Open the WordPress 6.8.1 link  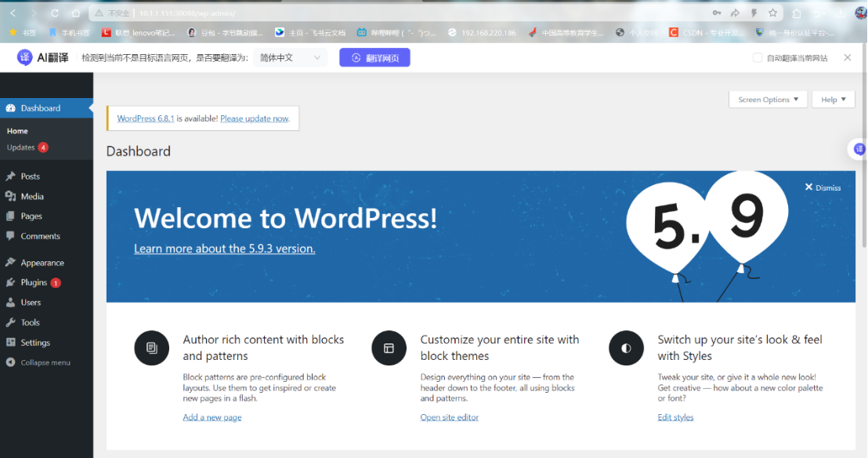tap(146, 118)
